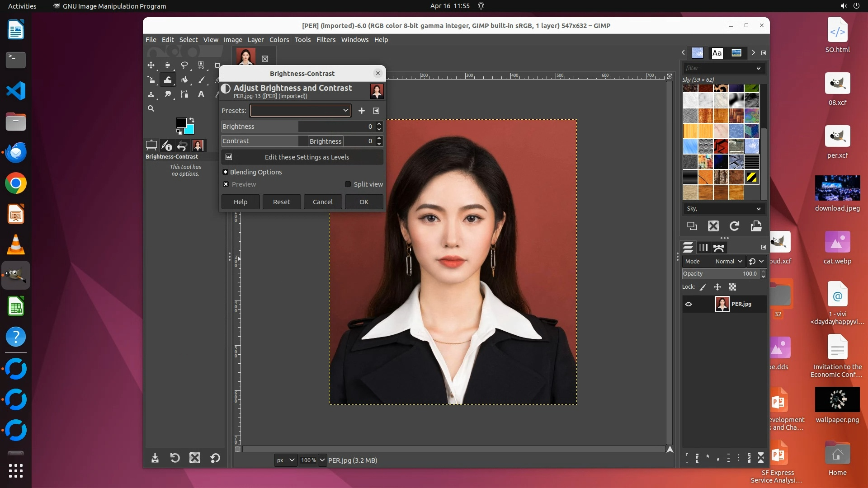868x488 pixels.
Task: Click the Reset button
Action: click(x=281, y=202)
